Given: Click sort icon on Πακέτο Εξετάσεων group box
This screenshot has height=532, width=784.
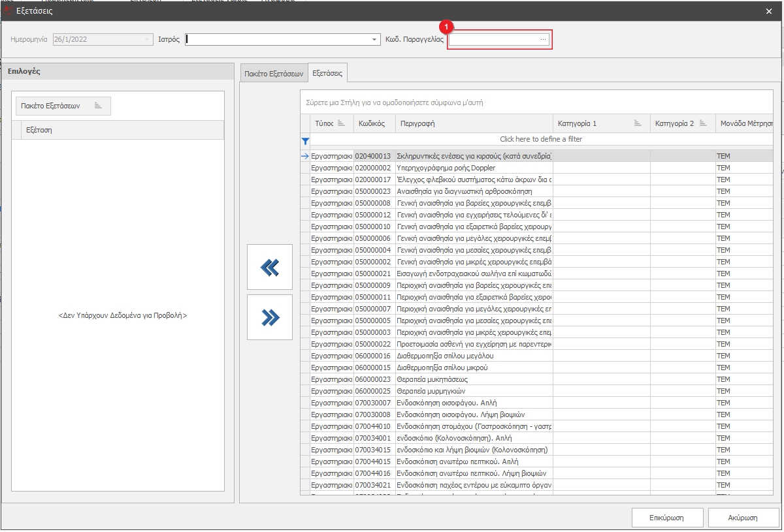Looking at the screenshot, I should pyautogui.click(x=98, y=106).
